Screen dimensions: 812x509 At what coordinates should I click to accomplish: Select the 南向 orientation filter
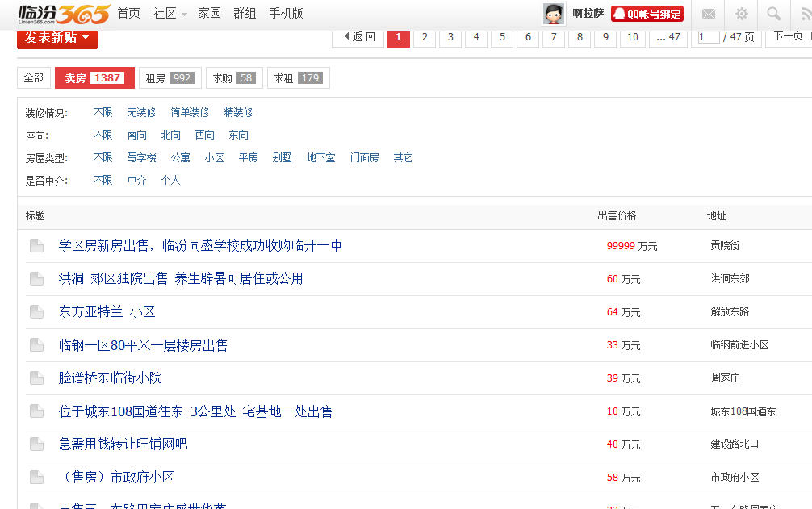tap(136, 135)
